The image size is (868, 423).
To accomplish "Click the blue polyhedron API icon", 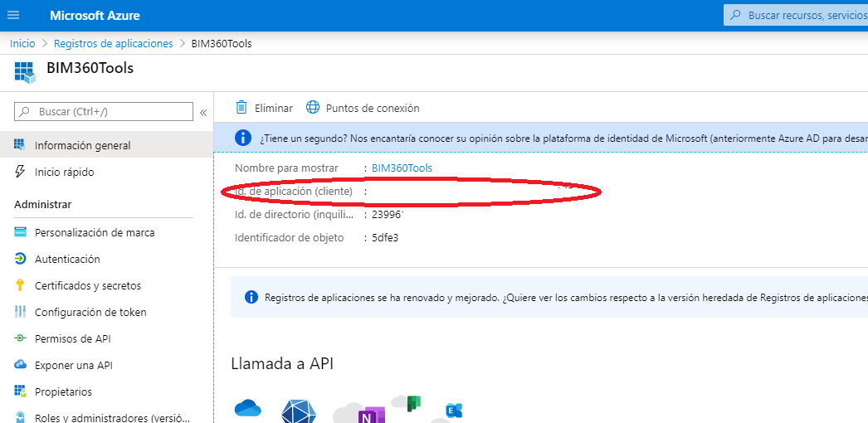I will pyautogui.click(x=299, y=412).
